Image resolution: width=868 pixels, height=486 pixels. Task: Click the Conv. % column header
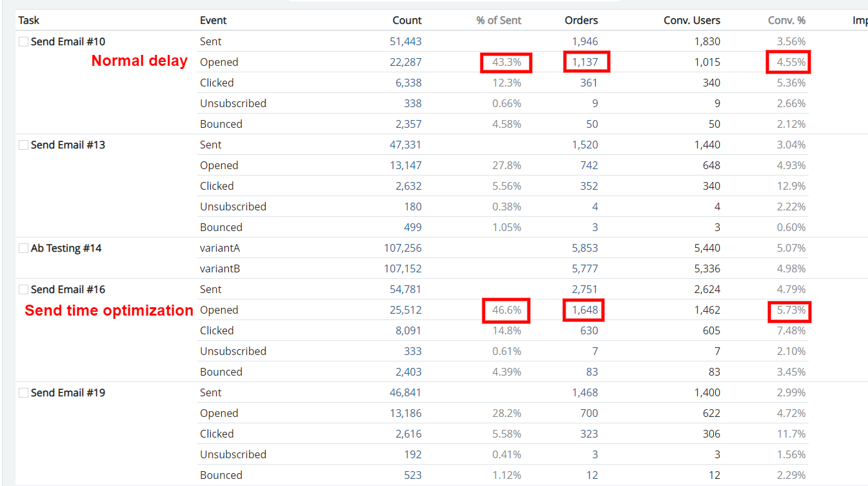[787, 20]
